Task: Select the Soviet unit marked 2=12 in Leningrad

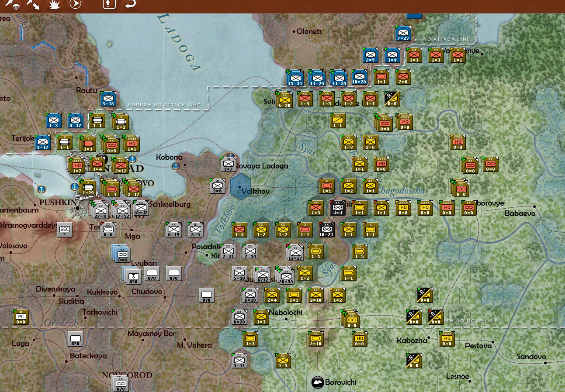Action: 120,165
